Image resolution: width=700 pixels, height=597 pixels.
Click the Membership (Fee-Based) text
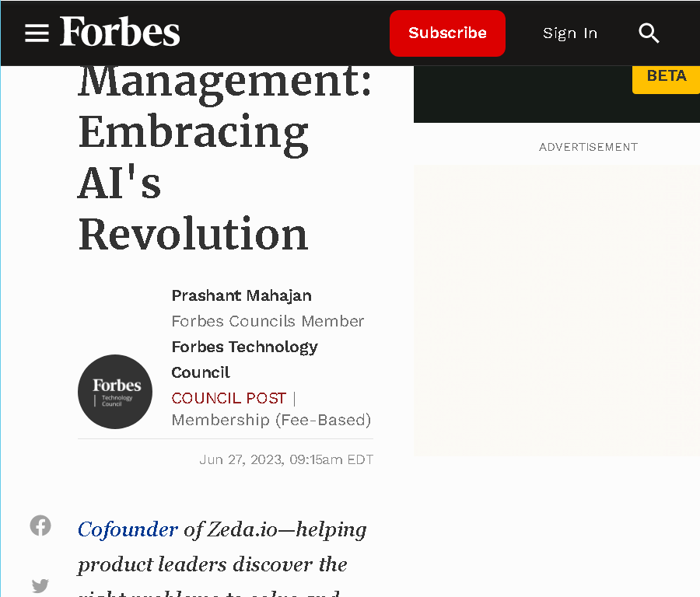coord(271,420)
